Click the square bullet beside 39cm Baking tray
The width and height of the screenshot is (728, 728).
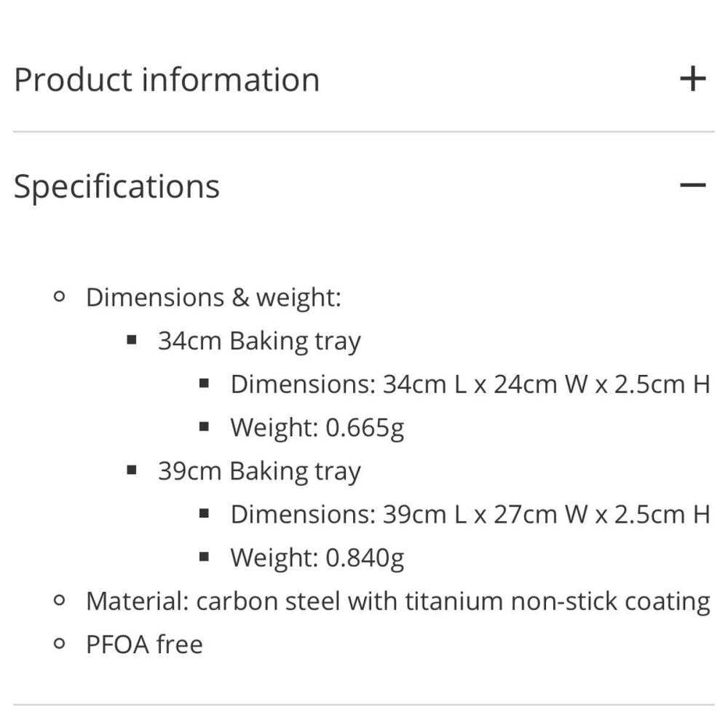click(x=132, y=470)
